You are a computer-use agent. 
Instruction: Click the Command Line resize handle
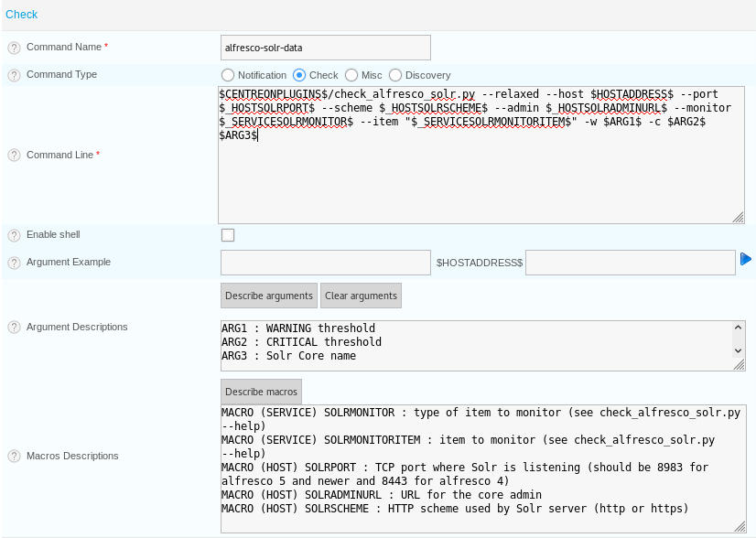coord(739,218)
